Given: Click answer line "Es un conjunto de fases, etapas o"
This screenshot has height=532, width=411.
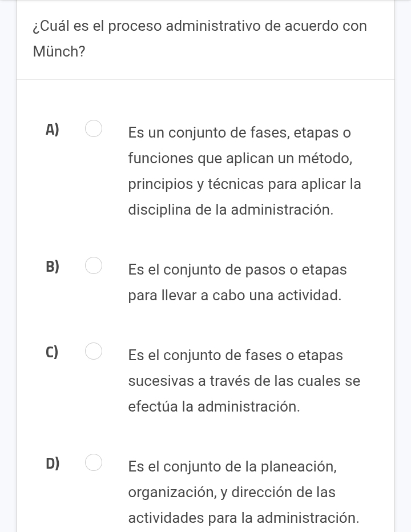Looking at the screenshot, I should (239, 133).
